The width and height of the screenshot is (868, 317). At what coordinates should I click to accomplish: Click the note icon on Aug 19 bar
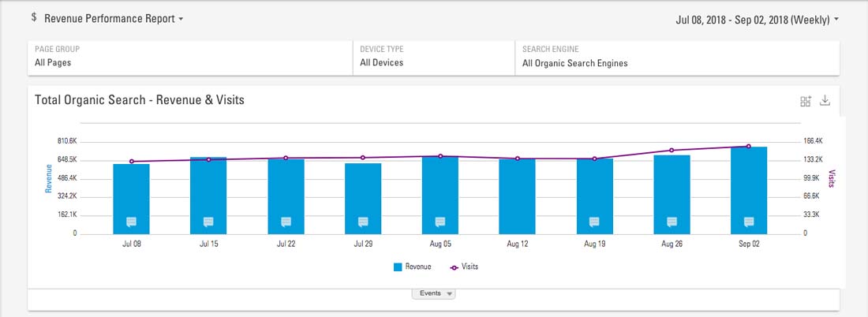pyautogui.click(x=595, y=222)
